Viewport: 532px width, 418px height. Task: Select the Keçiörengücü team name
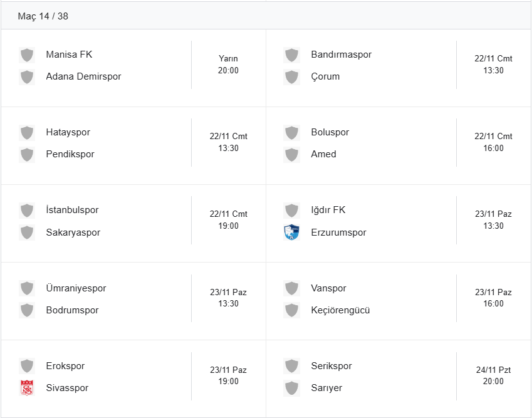pos(340,310)
